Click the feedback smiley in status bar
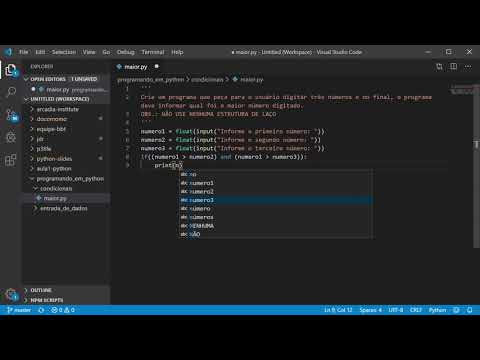This screenshot has height=360, width=480. (x=456, y=310)
